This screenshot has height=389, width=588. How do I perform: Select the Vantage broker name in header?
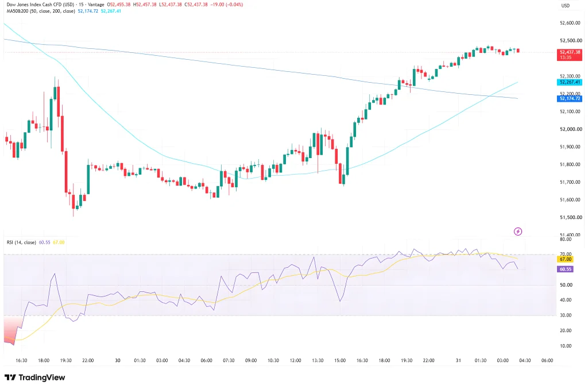pos(96,5)
